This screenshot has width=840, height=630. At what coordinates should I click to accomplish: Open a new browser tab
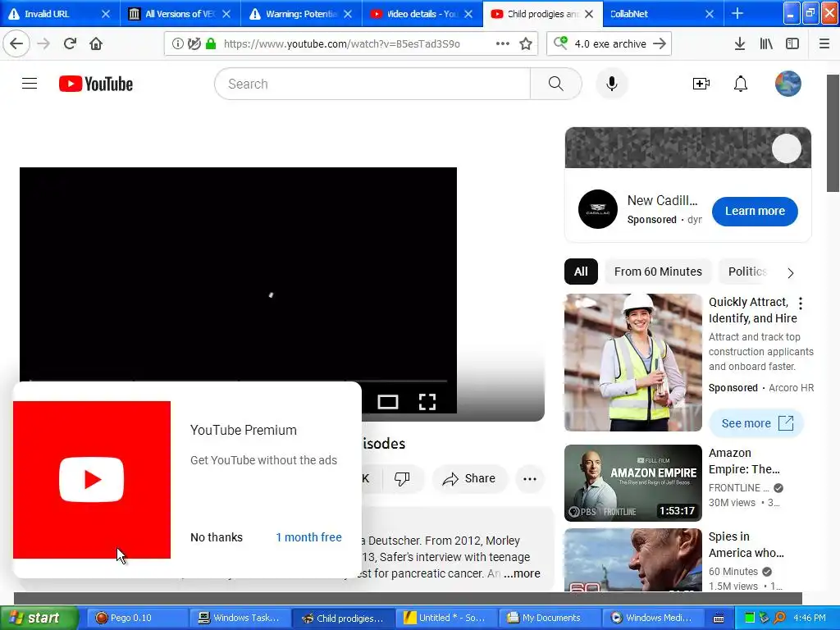[737, 13]
